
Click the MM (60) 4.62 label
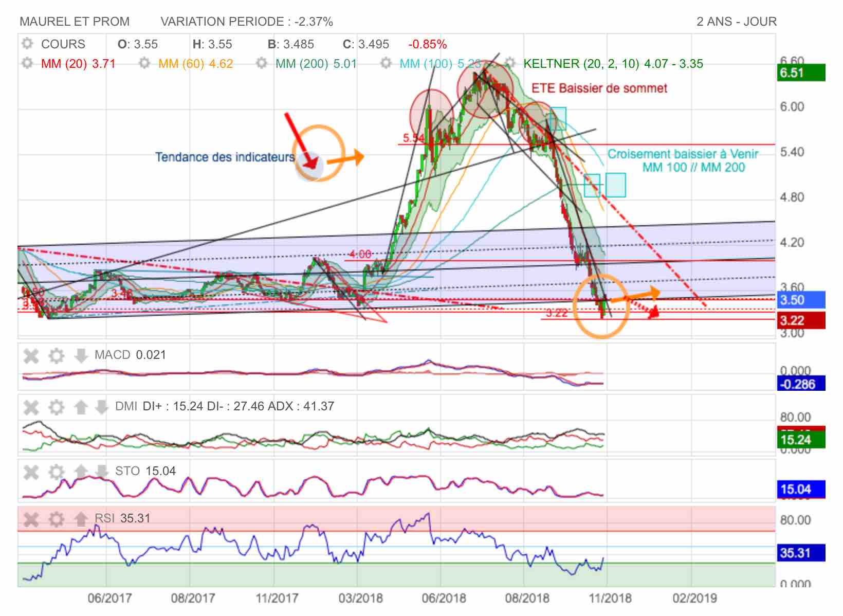tap(196, 64)
